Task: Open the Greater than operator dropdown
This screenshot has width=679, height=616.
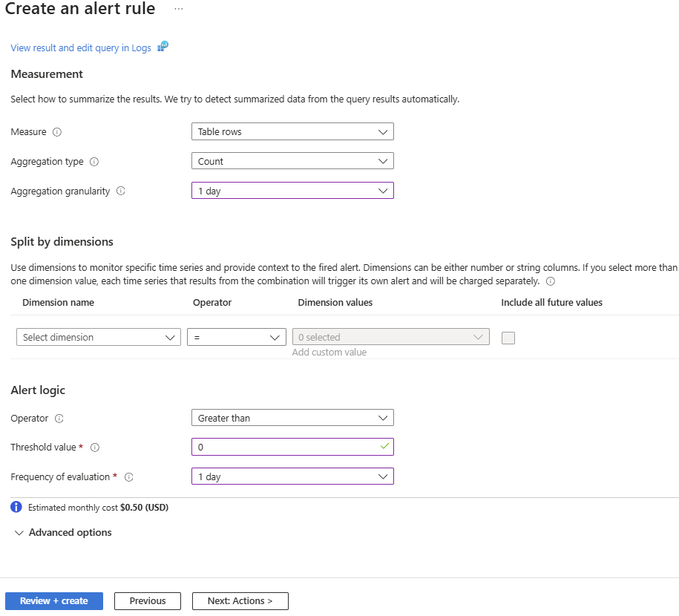Action: point(292,418)
